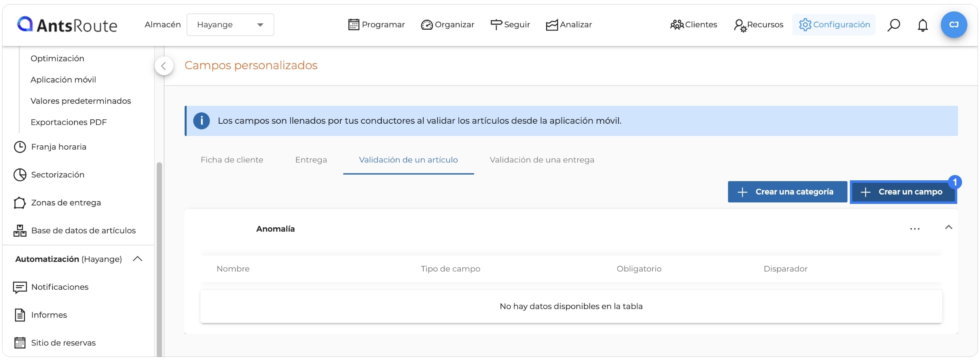Image resolution: width=980 pixels, height=361 pixels.
Task: Sort by the Nombre column header
Action: 233,269
